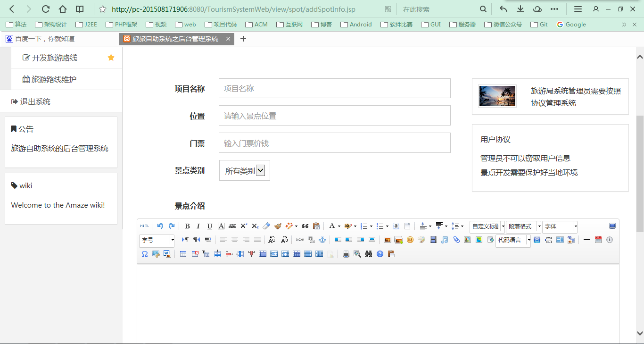Viewport: 644px width, 344px height.
Task: Toggle editor fullscreen monitor icon
Action: point(612,226)
